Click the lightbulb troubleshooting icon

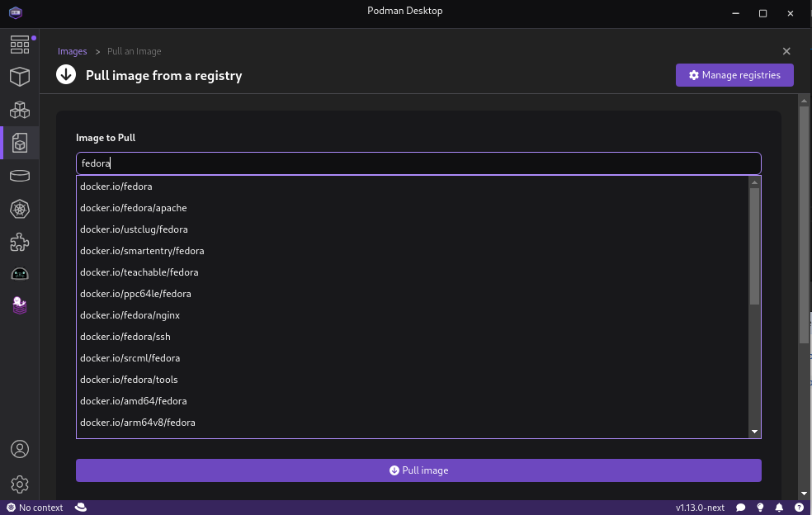(760, 508)
